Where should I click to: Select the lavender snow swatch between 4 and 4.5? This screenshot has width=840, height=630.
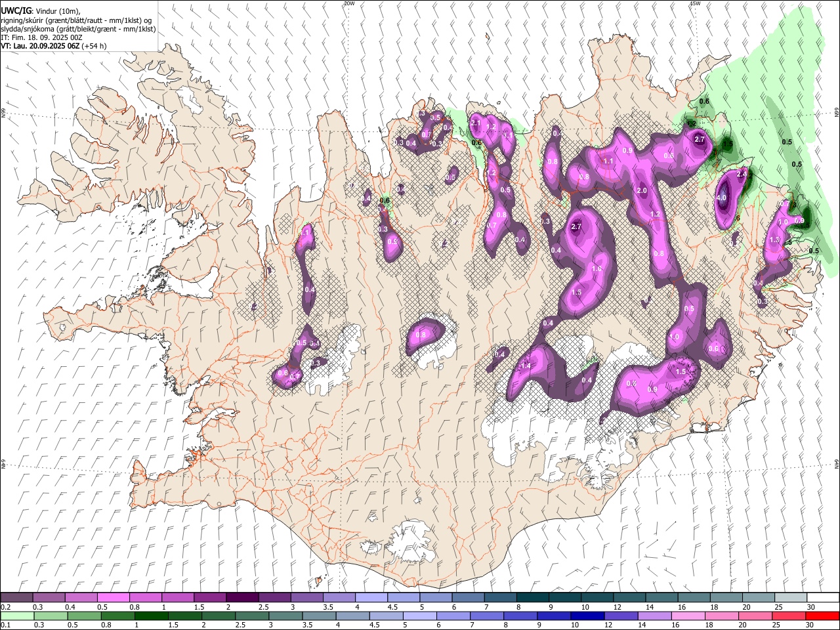(x=370, y=598)
